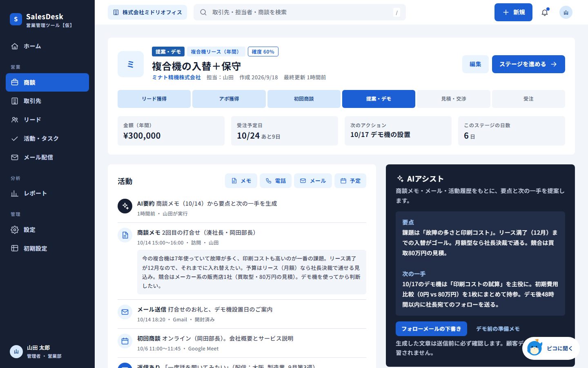Click the 株式会社ミドリオフィス company switcher
Viewport: 588px width, 368px height.
pos(147,12)
